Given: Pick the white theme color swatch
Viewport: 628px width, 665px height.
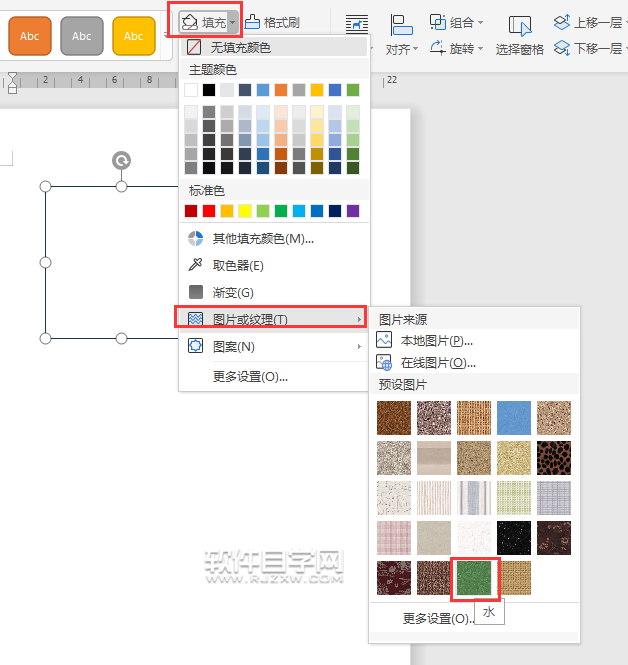Looking at the screenshot, I should click(x=191, y=90).
